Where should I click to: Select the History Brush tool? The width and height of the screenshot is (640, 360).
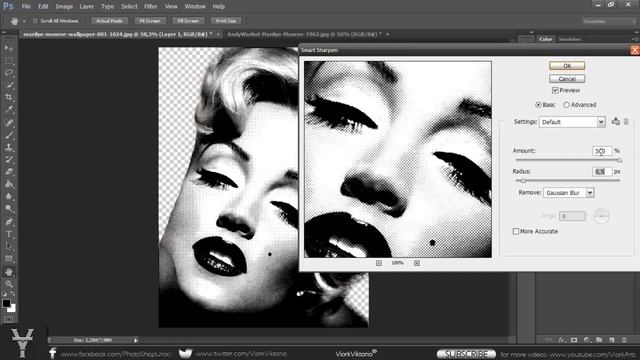(9, 160)
